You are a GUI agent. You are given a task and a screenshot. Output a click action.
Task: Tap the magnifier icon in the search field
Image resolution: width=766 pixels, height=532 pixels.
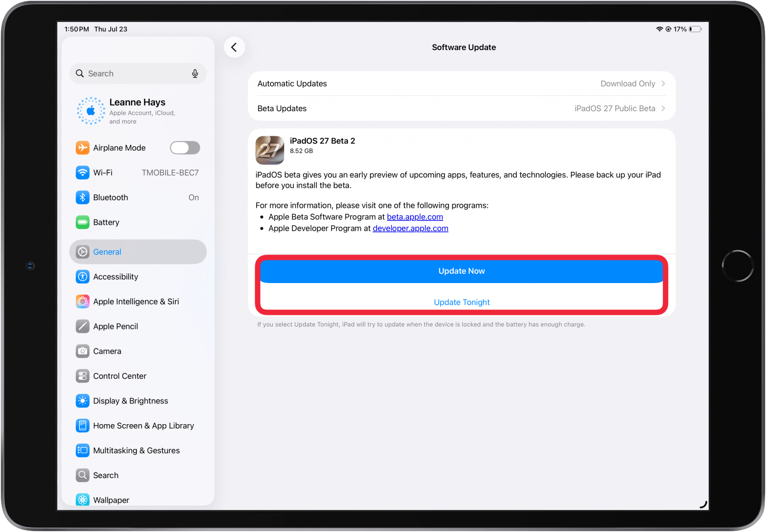[x=80, y=74]
